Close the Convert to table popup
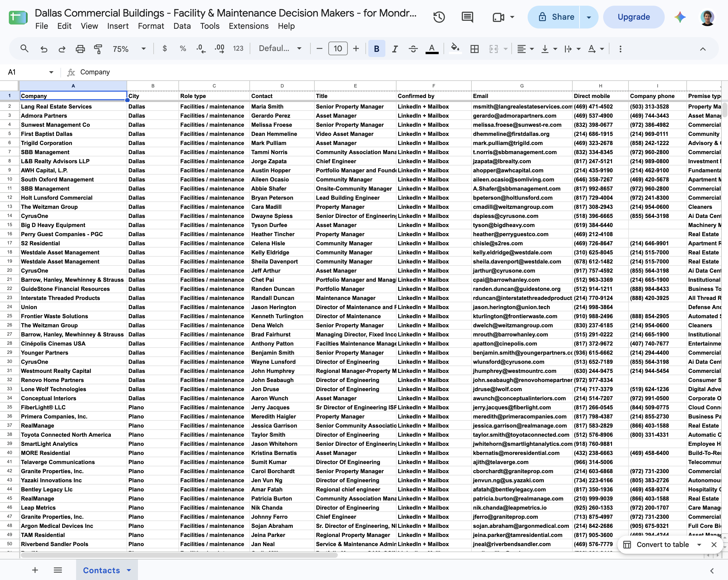The height and width of the screenshot is (580, 728). [714, 545]
